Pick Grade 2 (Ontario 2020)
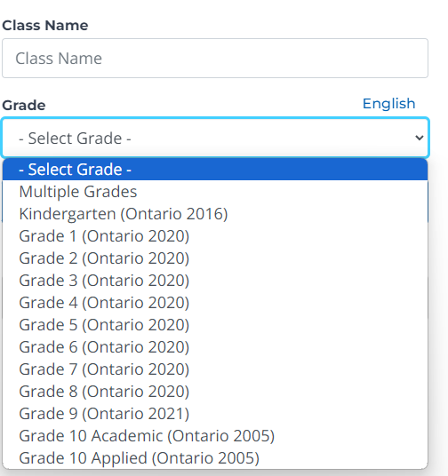This screenshot has height=476, width=448. tap(215, 258)
